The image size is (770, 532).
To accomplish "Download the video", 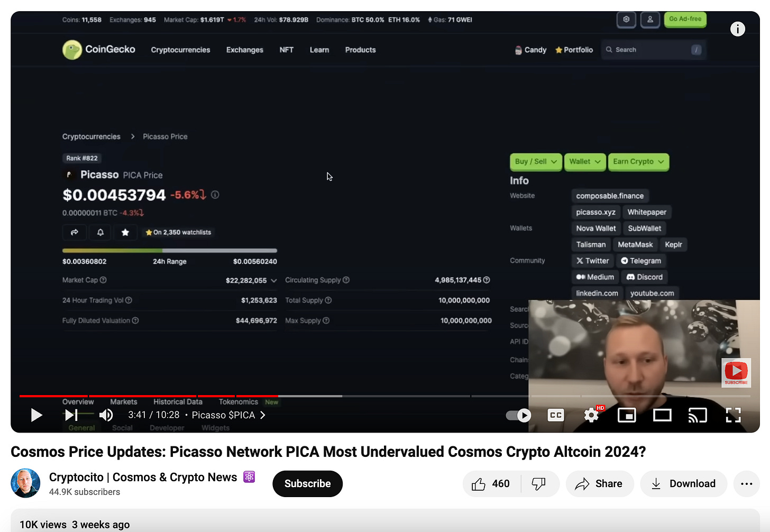I will [x=683, y=483].
